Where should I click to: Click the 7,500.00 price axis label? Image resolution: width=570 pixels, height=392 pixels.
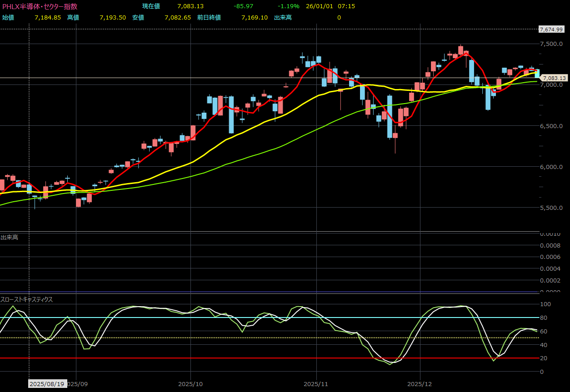click(x=551, y=44)
